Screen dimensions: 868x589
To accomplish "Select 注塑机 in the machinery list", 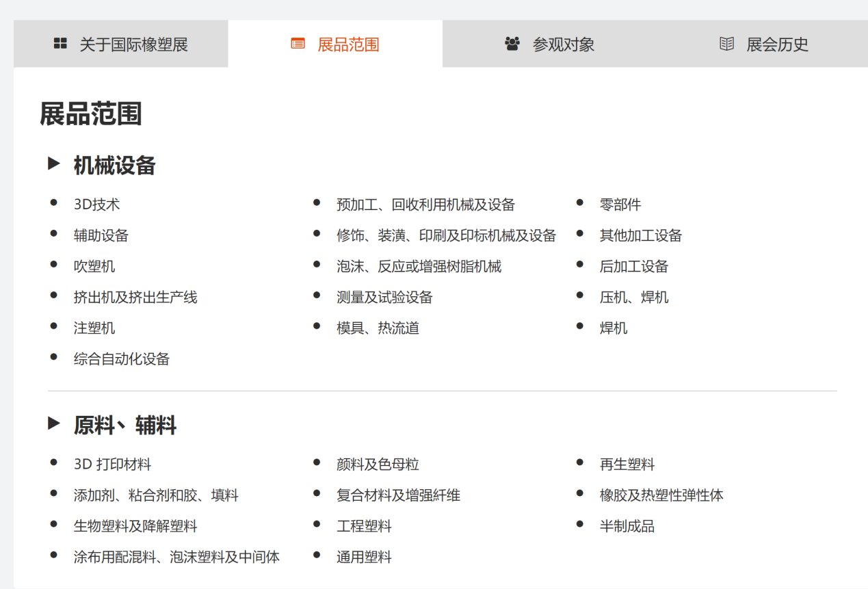I will pos(94,328).
